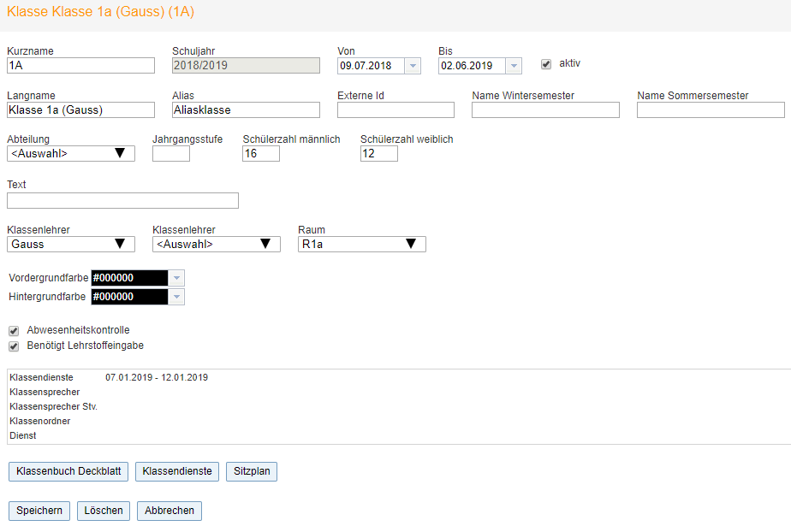Image resolution: width=791 pixels, height=532 pixels.
Task: Click the Klassenordner row
Action: (x=40, y=421)
